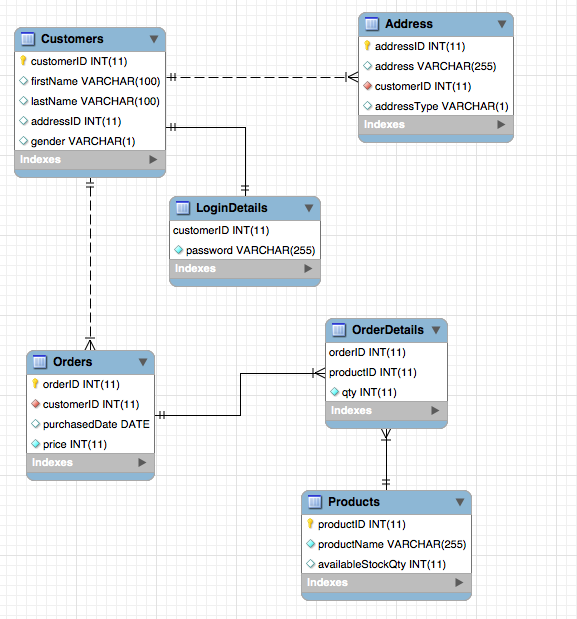Select the purchasedDate DATE column
The image size is (577, 619).
pos(90,424)
